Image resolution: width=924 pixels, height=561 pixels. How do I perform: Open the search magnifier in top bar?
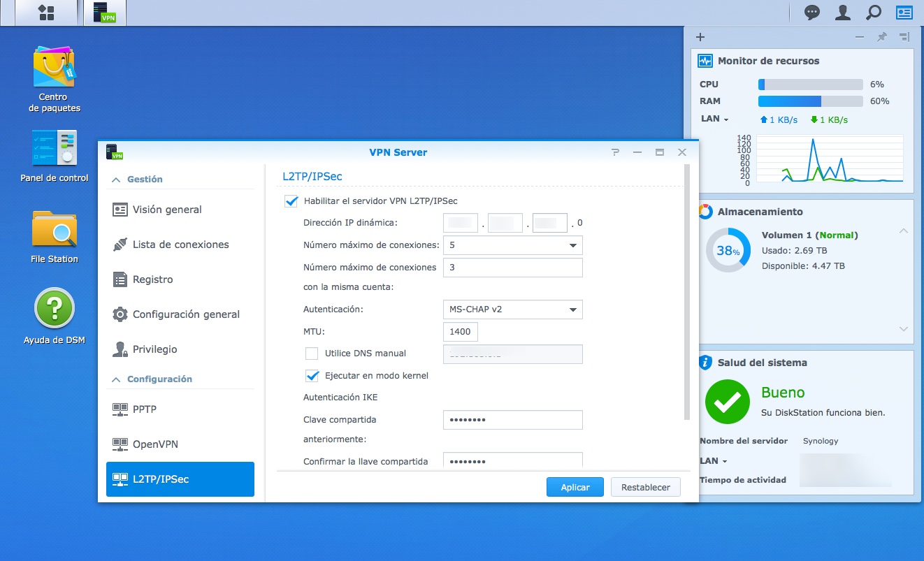click(874, 13)
